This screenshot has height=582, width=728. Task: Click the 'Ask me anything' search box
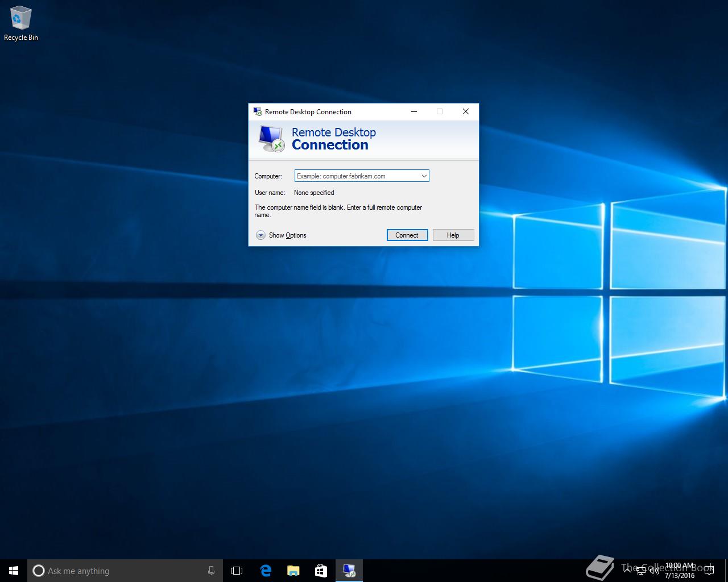pos(125,571)
